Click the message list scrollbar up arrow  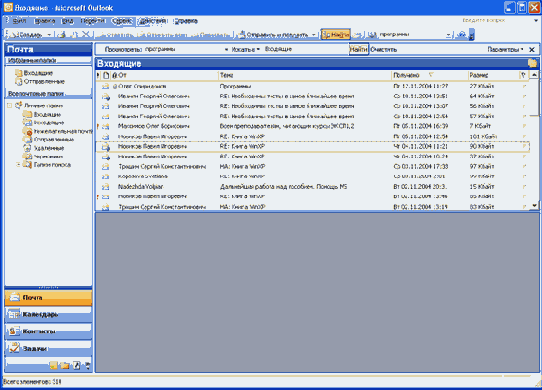(x=534, y=75)
